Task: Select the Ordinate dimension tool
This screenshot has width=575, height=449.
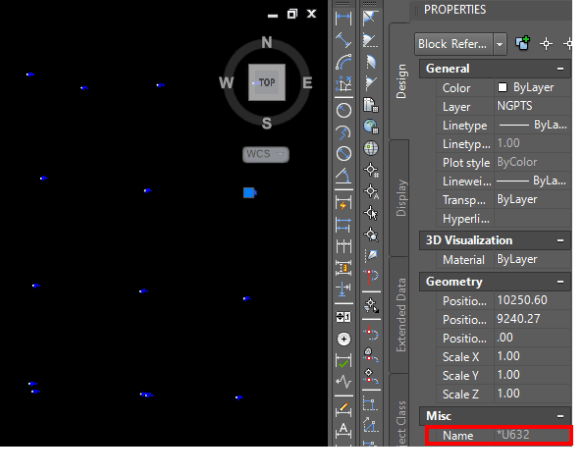Action: (x=344, y=84)
